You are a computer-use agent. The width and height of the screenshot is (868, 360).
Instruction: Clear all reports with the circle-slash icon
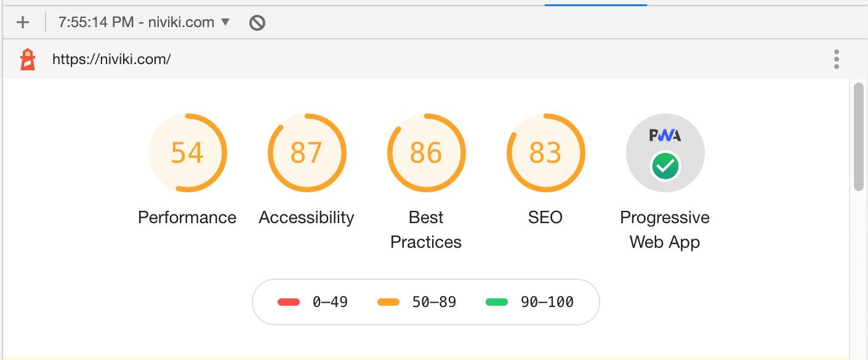(257, 23)
